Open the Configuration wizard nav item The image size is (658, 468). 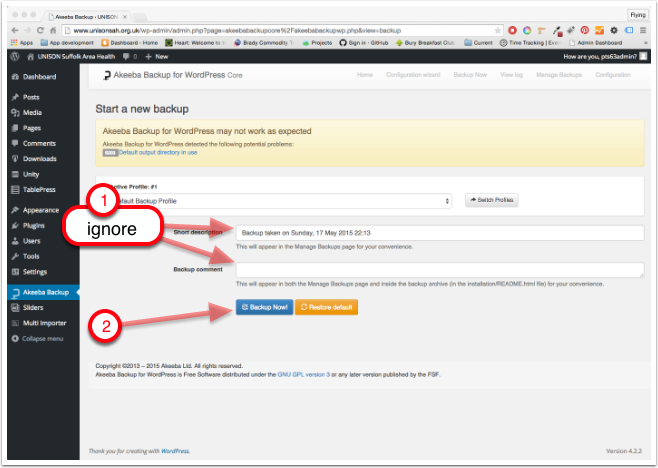click(413, 75)
